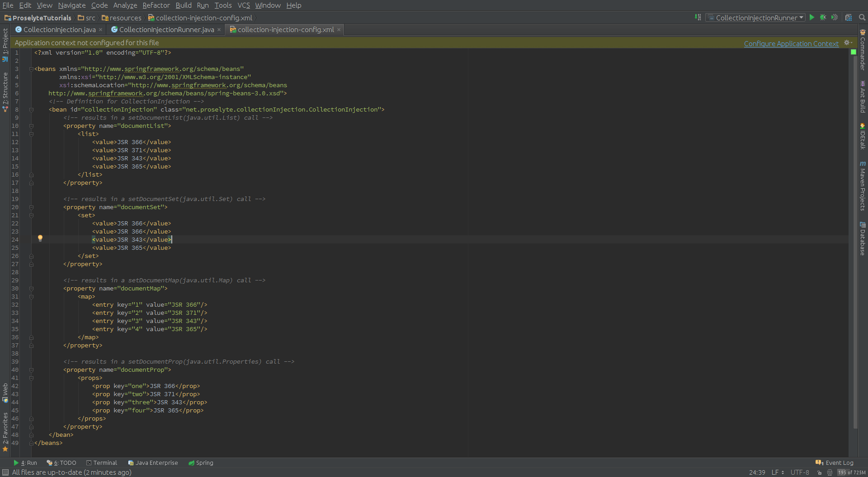Open Hector highlighting level indicator
Screen dimensions: 868x477
(x=831, y=472)
